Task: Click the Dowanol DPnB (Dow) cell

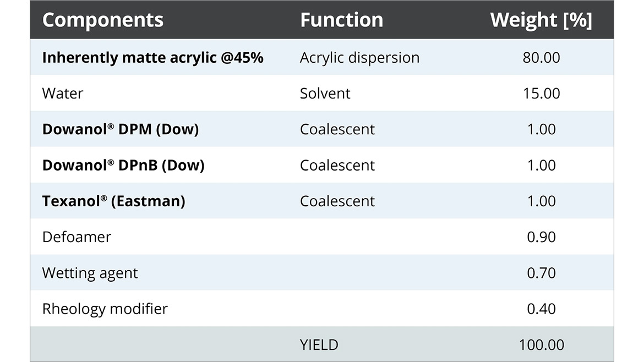Action: click(123, 165)
